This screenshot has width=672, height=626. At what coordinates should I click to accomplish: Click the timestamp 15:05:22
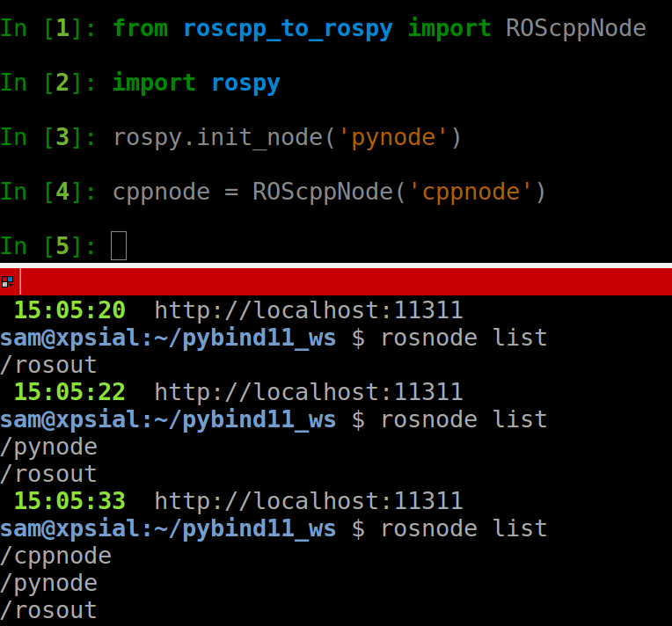click(69, 392)
